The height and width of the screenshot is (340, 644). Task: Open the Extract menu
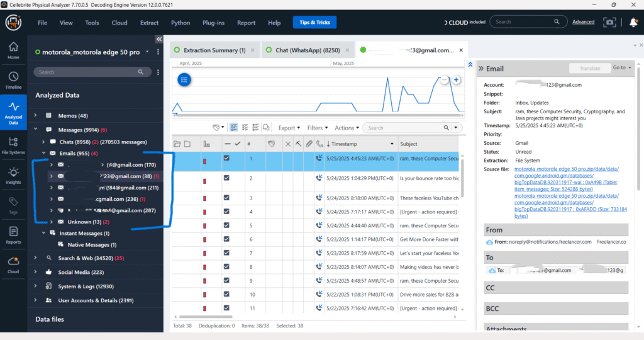[149, 23]
